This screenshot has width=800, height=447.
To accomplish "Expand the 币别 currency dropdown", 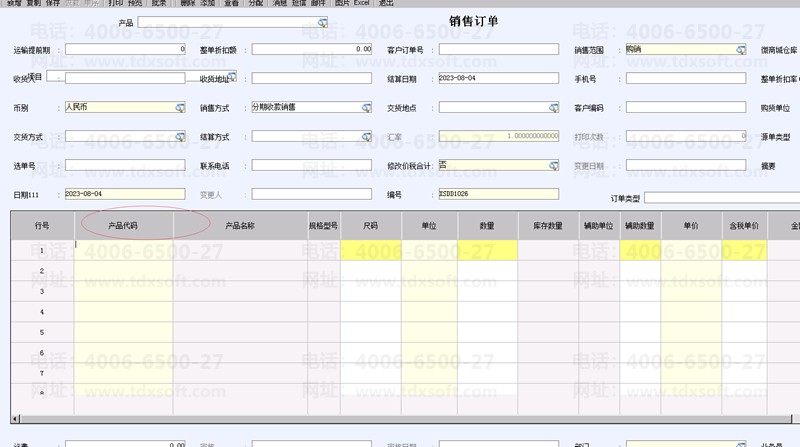I will [x=180, y=107].
